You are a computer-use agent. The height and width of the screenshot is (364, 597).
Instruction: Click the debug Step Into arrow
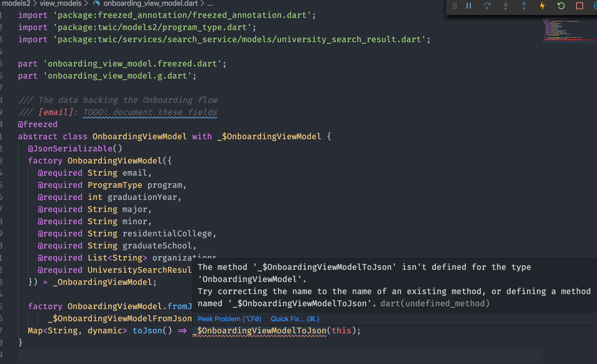click(x=506, y=6)
